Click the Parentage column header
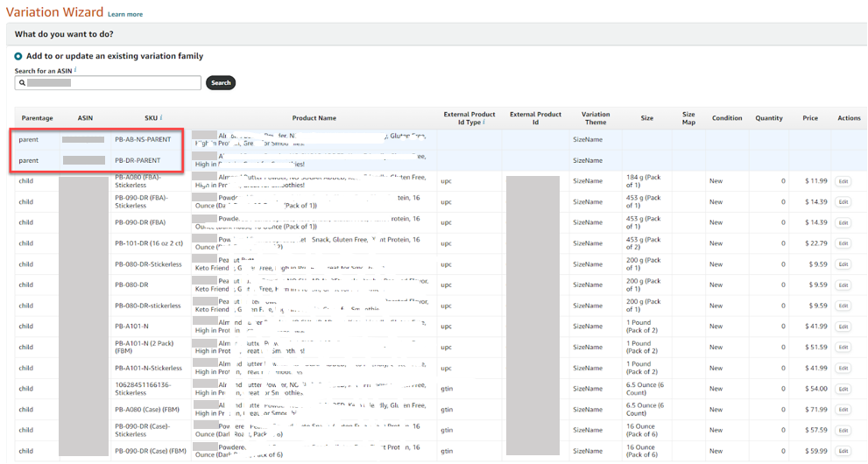This screenshot has width=868, height=464. [x=37, y=118]
